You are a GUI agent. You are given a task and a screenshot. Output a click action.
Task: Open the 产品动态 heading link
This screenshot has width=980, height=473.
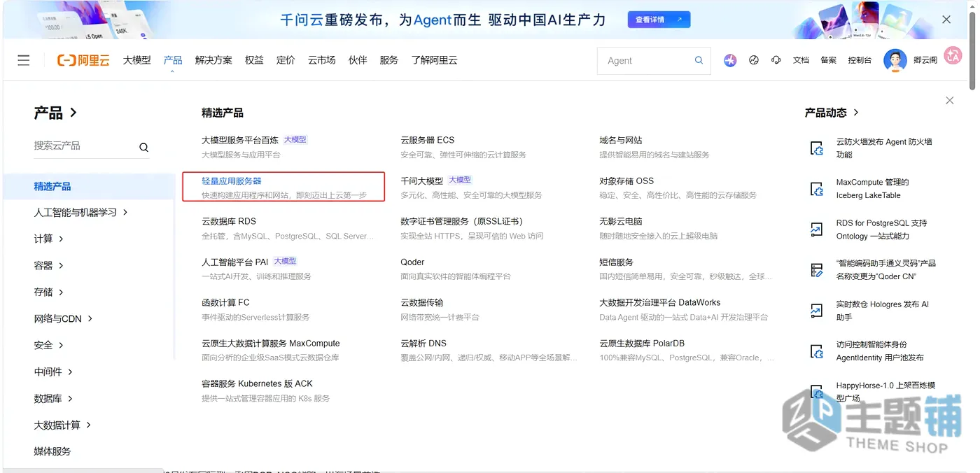[x=832, y=113]
